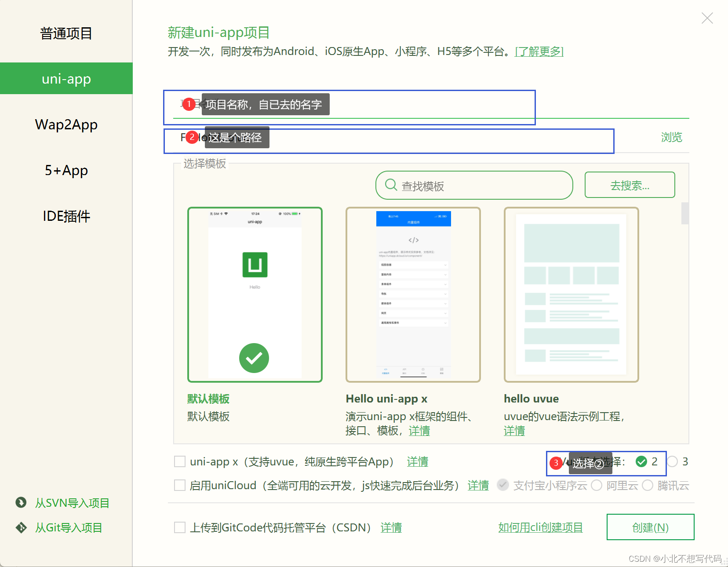Screen dimensions: 728x567
Task: Select the 默认模板 template thumbnail
Action: click(x=255, y=294)
